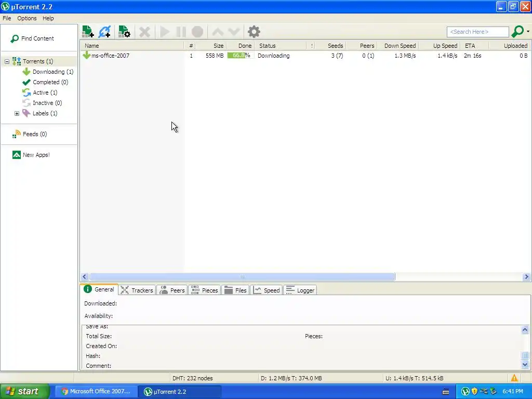
Task: Sort by the Name column header
Action: coord(132,46)
